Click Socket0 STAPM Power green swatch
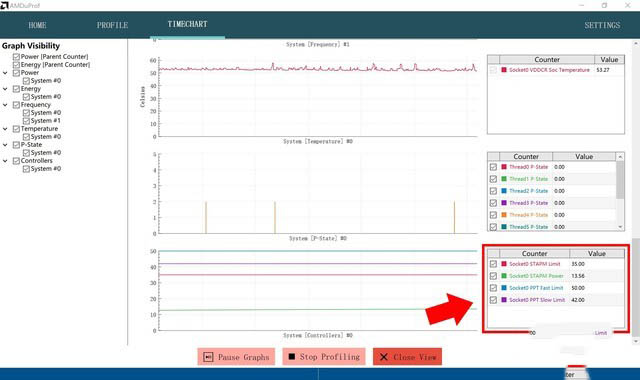 (504, 276)
